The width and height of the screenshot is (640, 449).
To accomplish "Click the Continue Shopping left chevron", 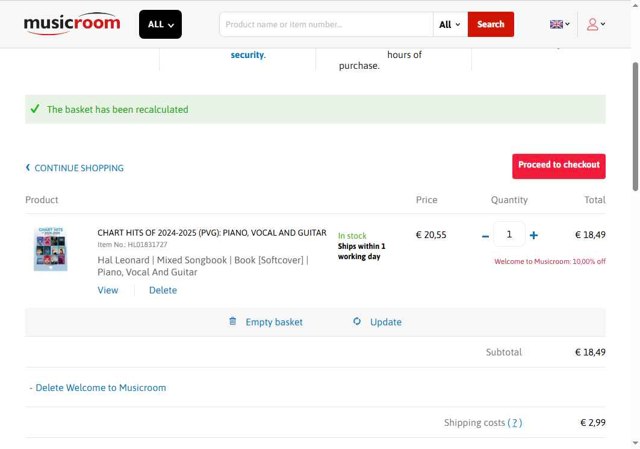I will (28, 167).
